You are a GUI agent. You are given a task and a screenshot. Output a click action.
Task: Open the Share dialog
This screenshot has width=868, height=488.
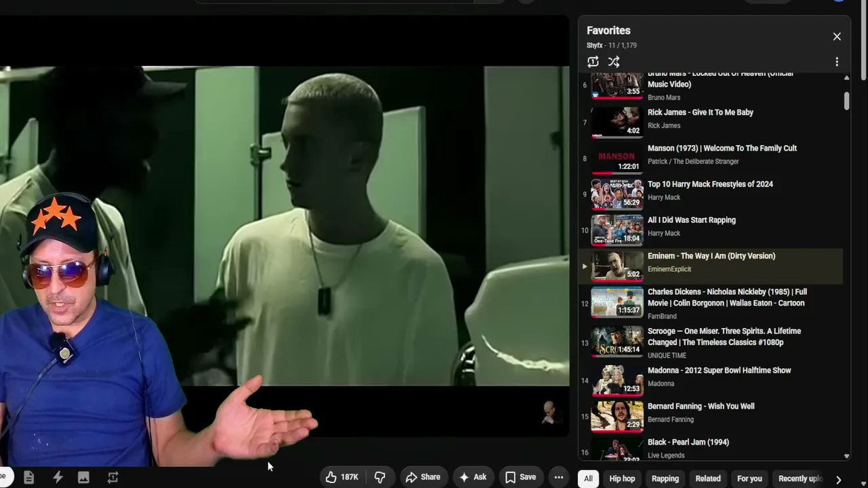[x=423, y=477]
